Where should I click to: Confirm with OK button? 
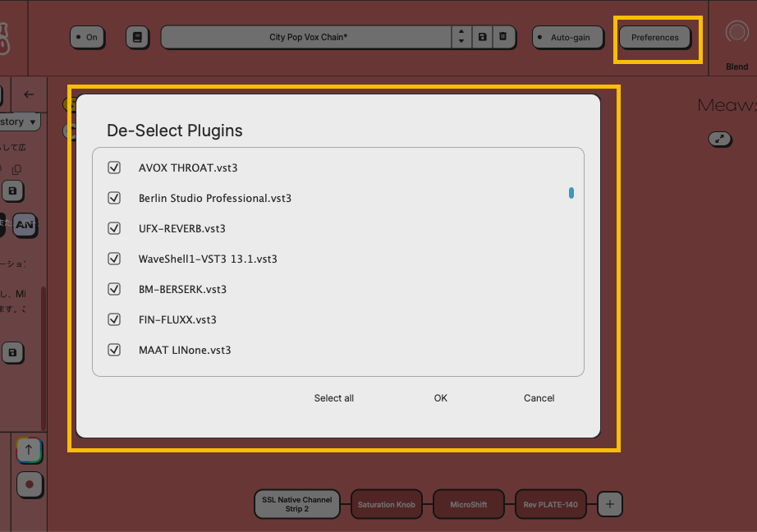tap(440, 398)
